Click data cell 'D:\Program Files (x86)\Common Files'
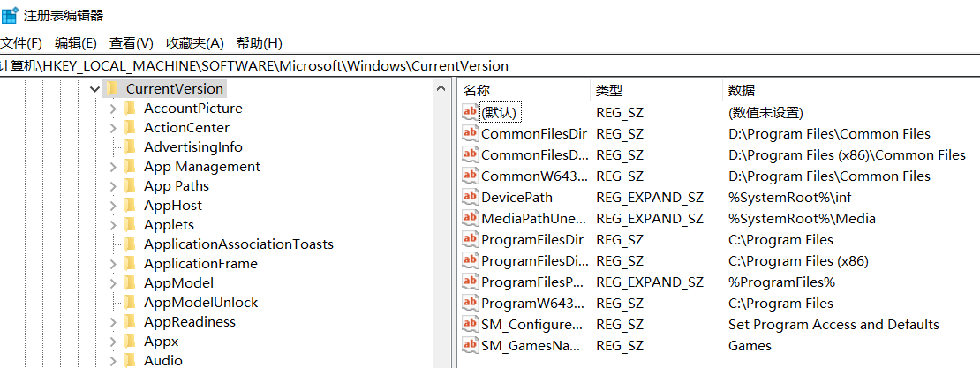 [x=847, y=155]
